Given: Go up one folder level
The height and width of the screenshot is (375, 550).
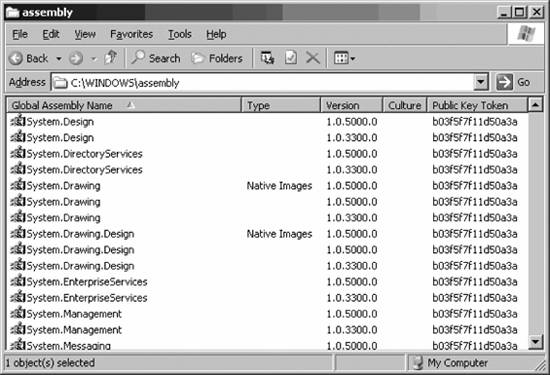Looking at the screenshot, I should [x=111, y=58].
